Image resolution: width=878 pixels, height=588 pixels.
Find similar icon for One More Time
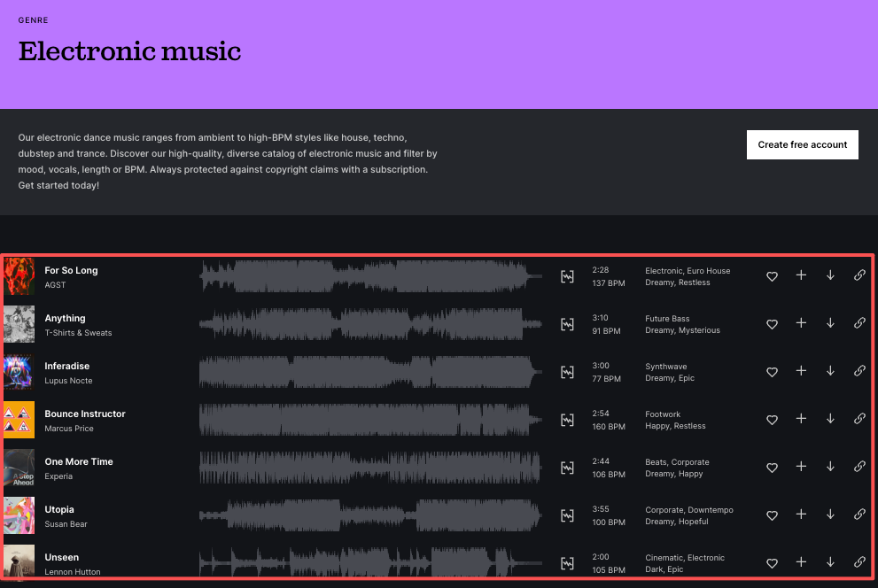(567, 468)
